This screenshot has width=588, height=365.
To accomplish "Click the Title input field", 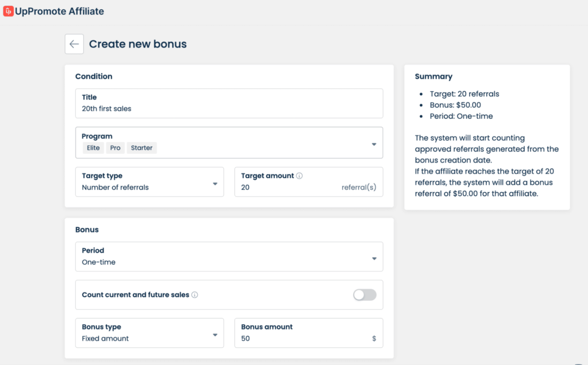I will pos(230,108).
